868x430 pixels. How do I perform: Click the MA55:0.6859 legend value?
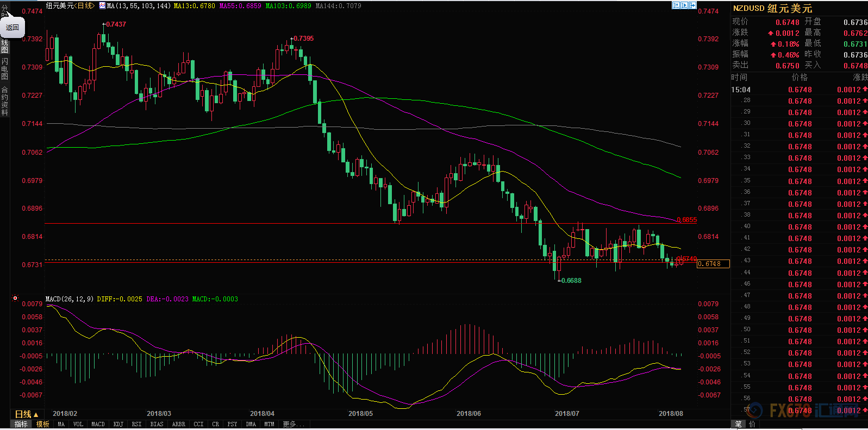click(240, 5)
